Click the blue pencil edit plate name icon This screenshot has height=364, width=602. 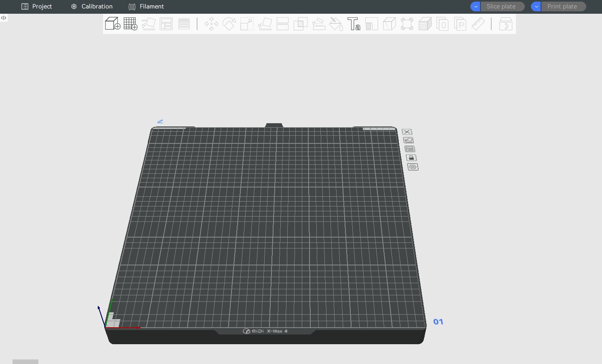(x=160, y=121)
